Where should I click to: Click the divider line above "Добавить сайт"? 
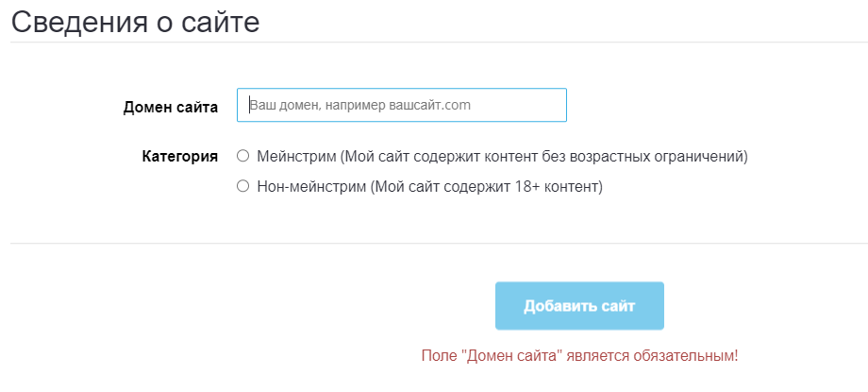439,243
